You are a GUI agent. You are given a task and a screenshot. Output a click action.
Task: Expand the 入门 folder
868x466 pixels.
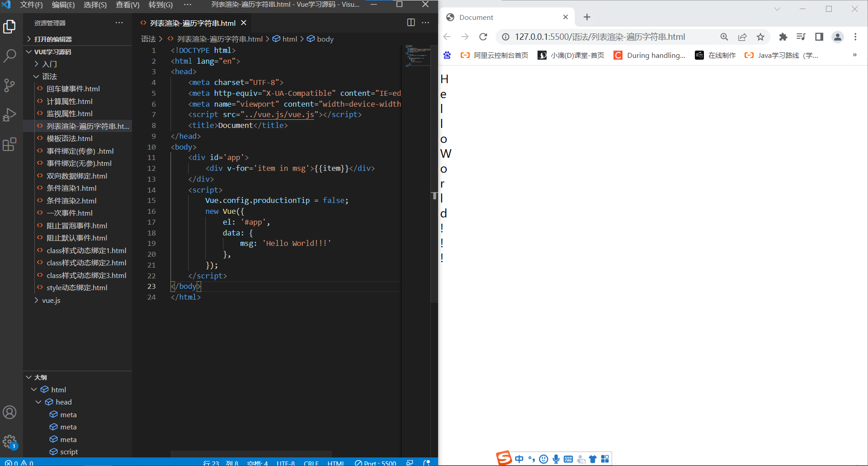78,64
